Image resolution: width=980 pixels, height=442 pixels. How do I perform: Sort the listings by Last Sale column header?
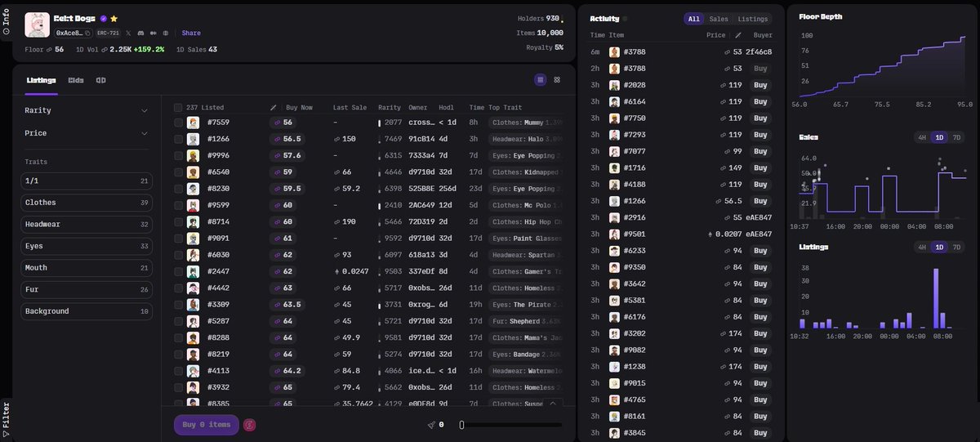(x=350, y=108)
